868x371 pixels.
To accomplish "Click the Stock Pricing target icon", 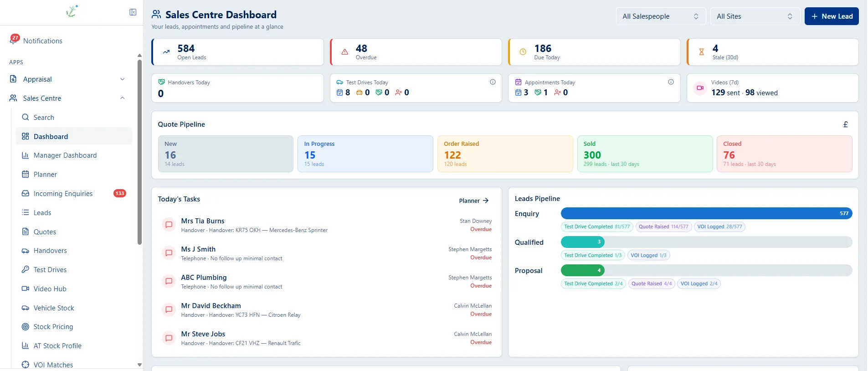I will tap(26, 326).
